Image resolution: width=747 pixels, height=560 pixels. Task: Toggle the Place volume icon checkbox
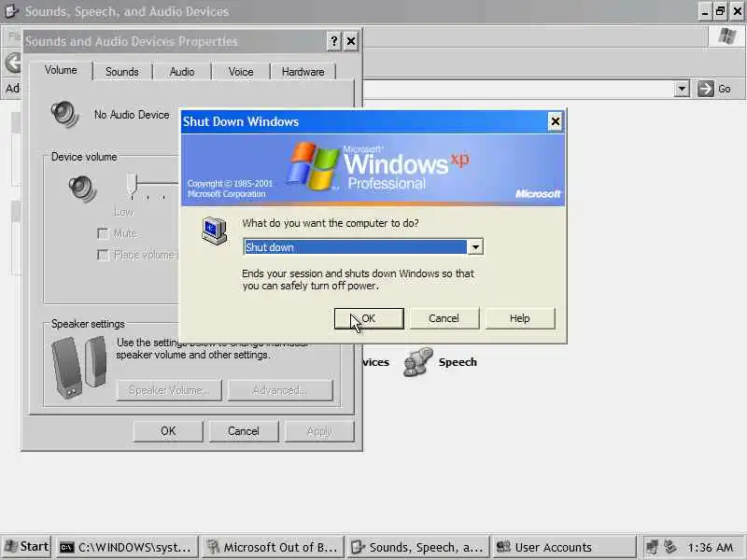pyautogui.click(x=103, y=255)
